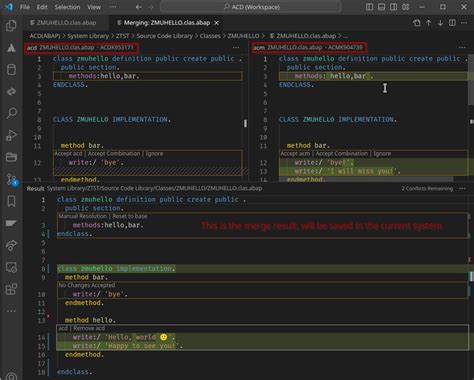This screenshot has height=380, width=474.
Task: Click Reset to base in Result pane
Action: tap(130, 216)
